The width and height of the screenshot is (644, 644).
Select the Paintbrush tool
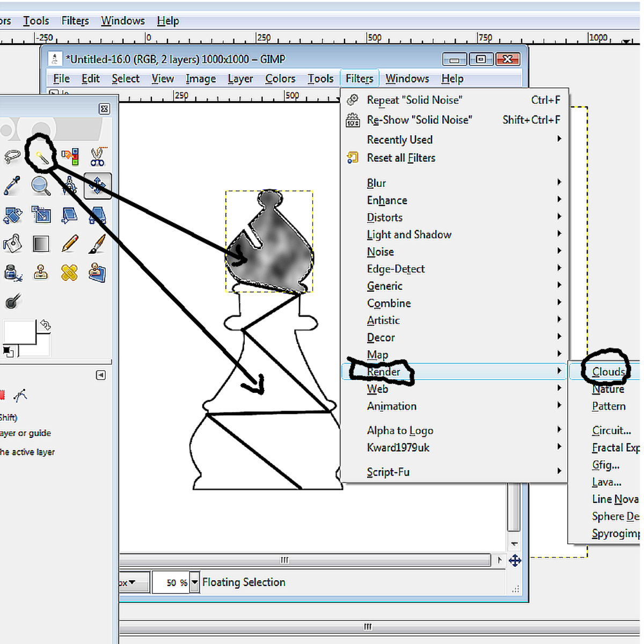tap(98, 244)
